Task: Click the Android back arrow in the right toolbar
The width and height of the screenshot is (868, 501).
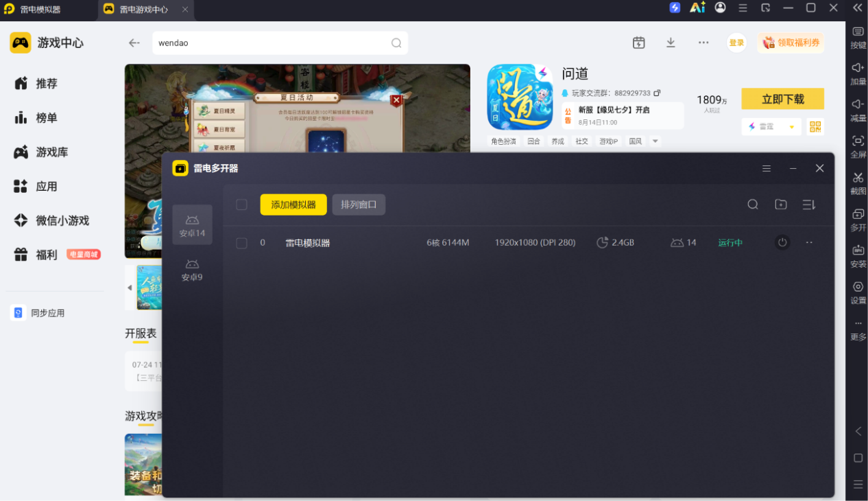Action: pos(858,431)
